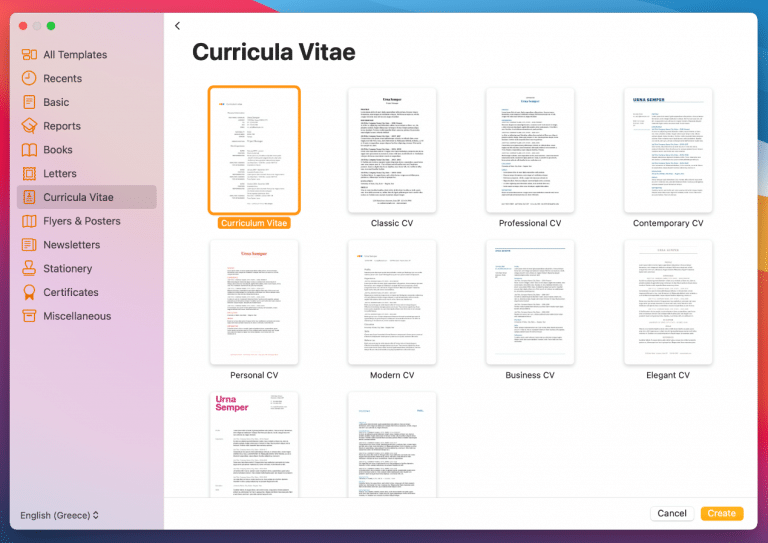Click the Books open-book icon
Image resolution: width=768 pixels, height=543 pixels.
(29, 150)
